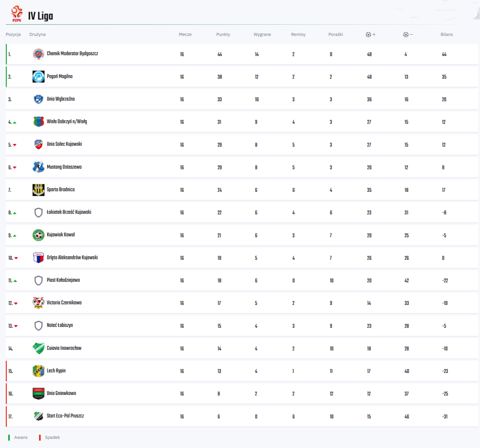Screen dimensions: 480x448
Task: Click the Sparta Brodnica striped crest
Action: (38, 190)
